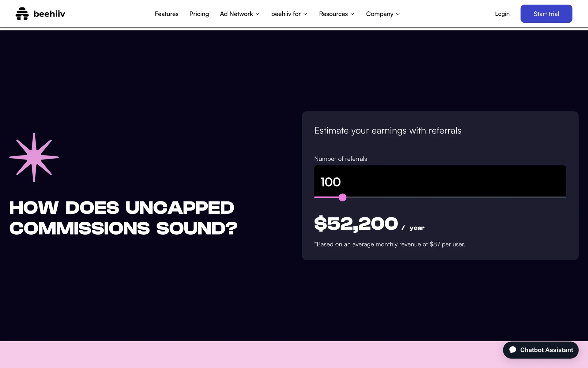Click the pink starburst icon
The image size is (588, 368).
(34, 157)
